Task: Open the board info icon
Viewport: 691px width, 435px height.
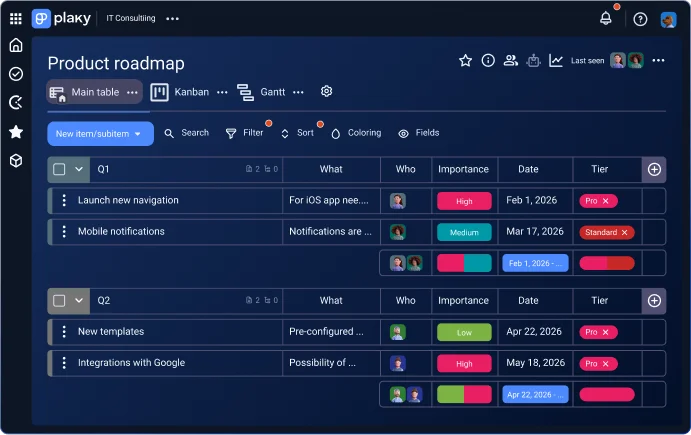Action: (x=488, y=60)
